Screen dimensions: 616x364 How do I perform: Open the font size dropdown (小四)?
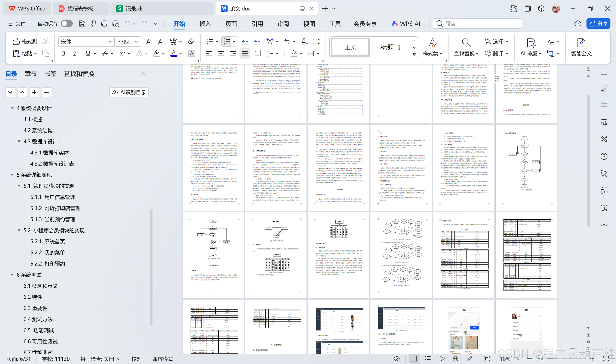click(x=136, y=41)
